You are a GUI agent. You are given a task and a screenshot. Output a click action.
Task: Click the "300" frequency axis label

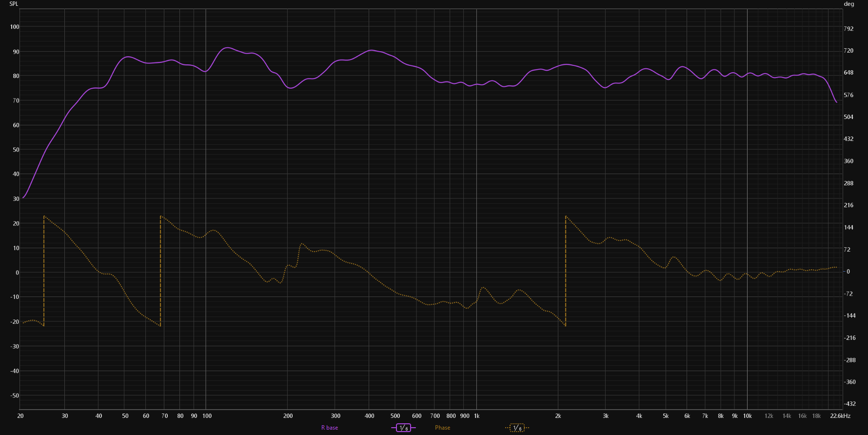click(x=336, y=416)
